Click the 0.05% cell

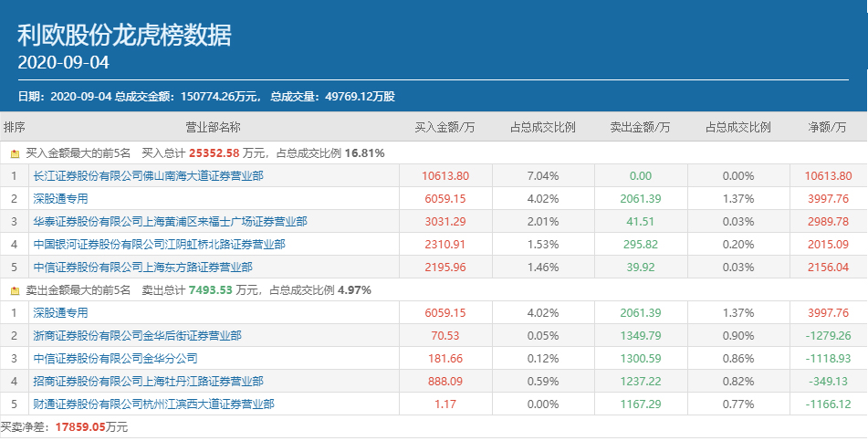[543, 336]
